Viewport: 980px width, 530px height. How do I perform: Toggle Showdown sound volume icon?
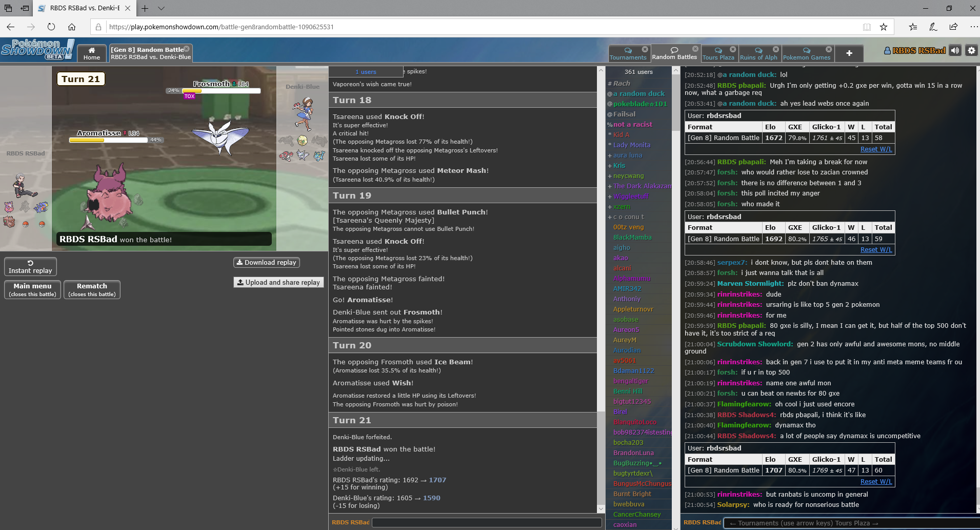point(955,50)
